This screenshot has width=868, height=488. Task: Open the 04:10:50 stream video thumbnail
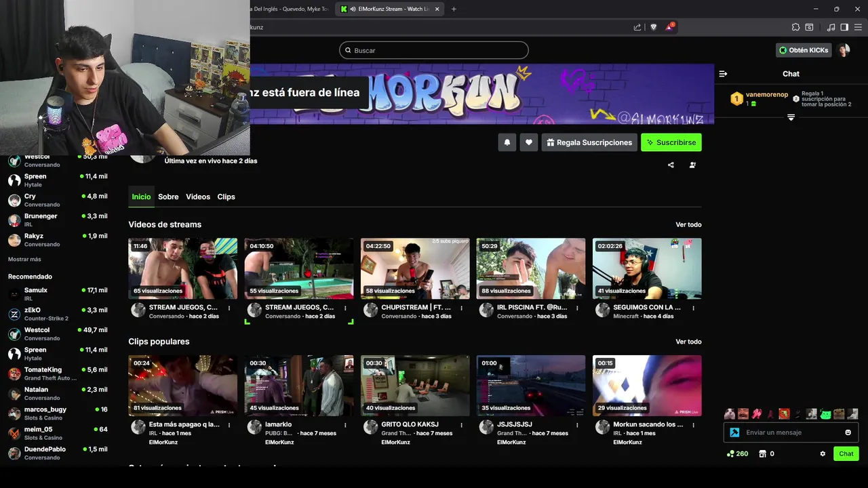(299, 268)
